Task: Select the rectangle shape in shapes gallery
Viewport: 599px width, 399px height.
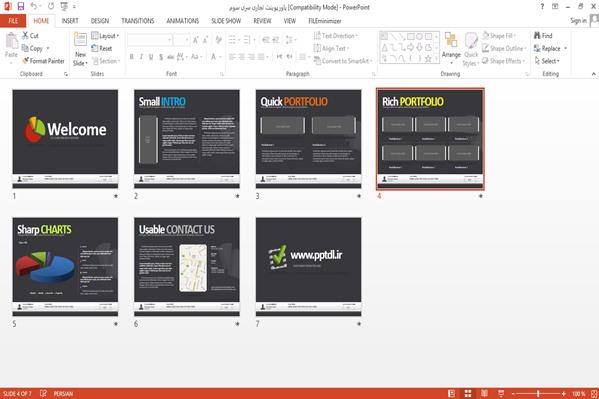Action: tap(411, 37)
